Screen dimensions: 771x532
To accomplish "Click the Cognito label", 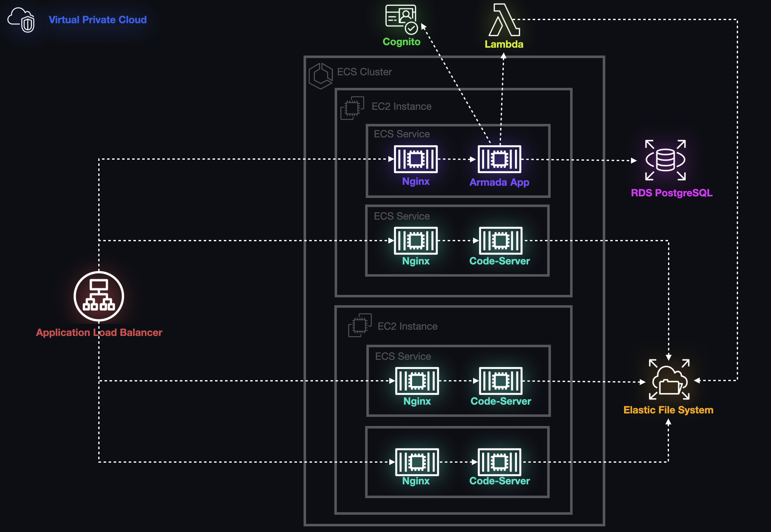I will 401,42.
